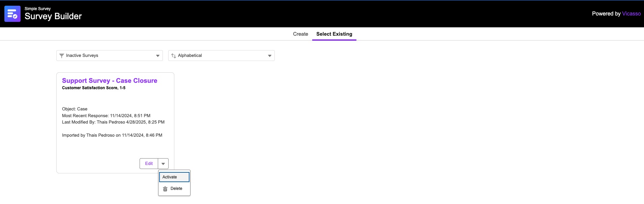Image resolution: width=644 pixels, height=204 pixels.
Task: Click the Last Modified By line
Action: click(x=113, y=122)
